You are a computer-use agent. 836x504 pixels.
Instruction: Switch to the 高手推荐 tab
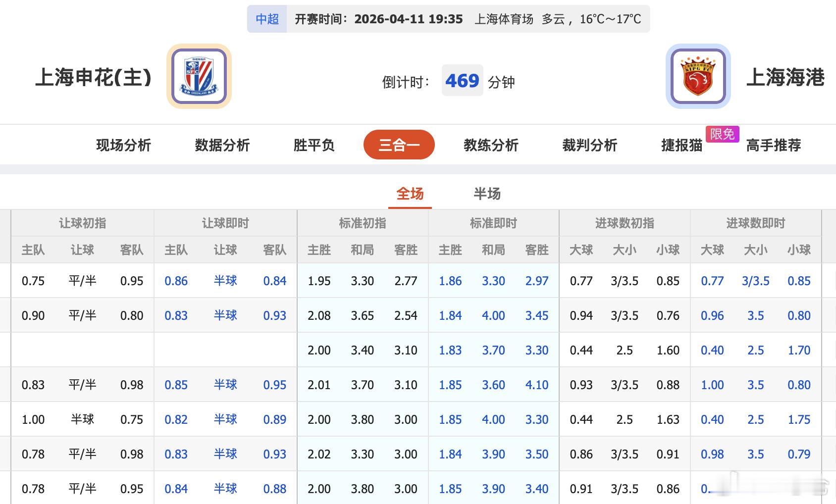[x=774, y=145]
